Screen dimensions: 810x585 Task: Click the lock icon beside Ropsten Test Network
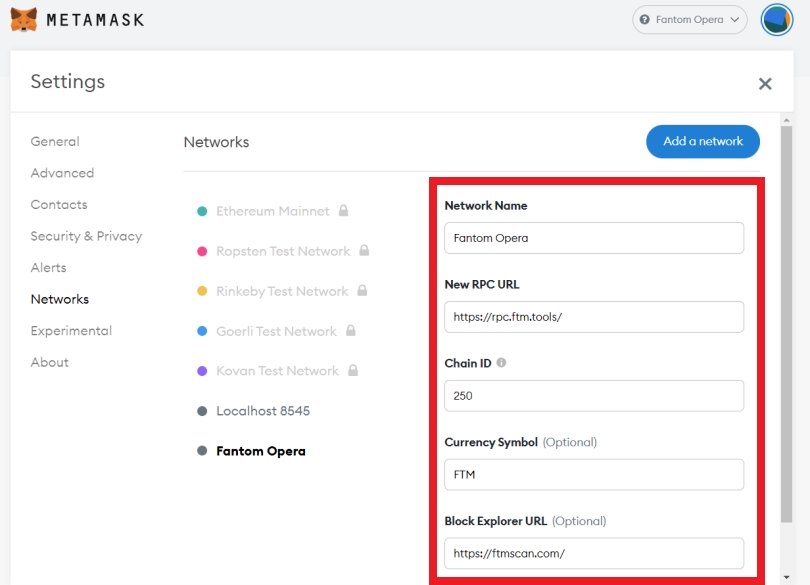[364, 251]
